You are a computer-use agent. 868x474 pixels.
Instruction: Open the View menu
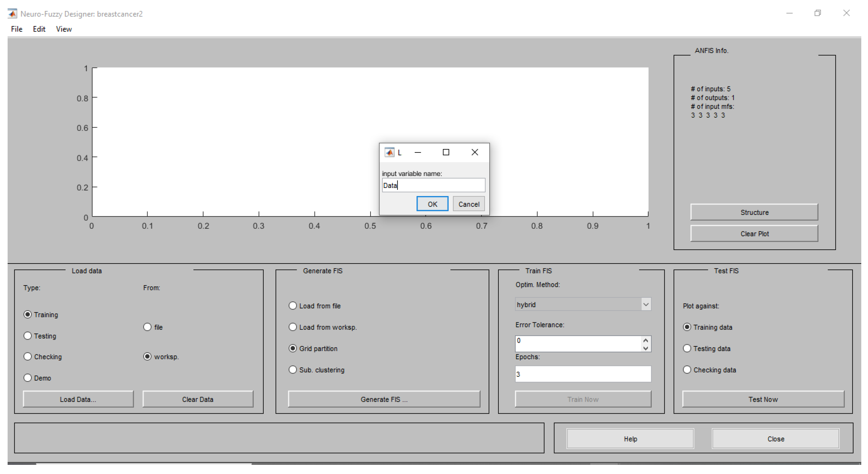click(64, 29)
